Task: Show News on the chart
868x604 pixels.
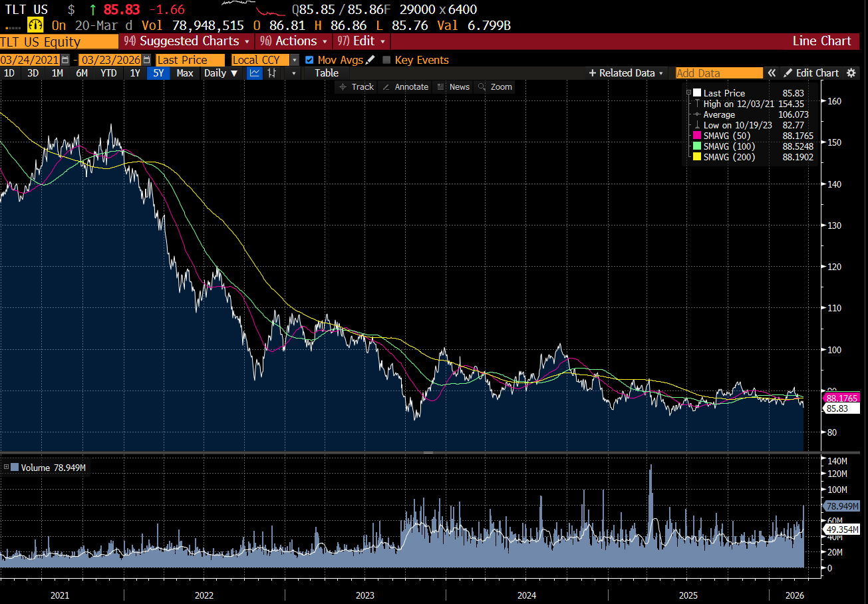Action: tap(453, 87)
